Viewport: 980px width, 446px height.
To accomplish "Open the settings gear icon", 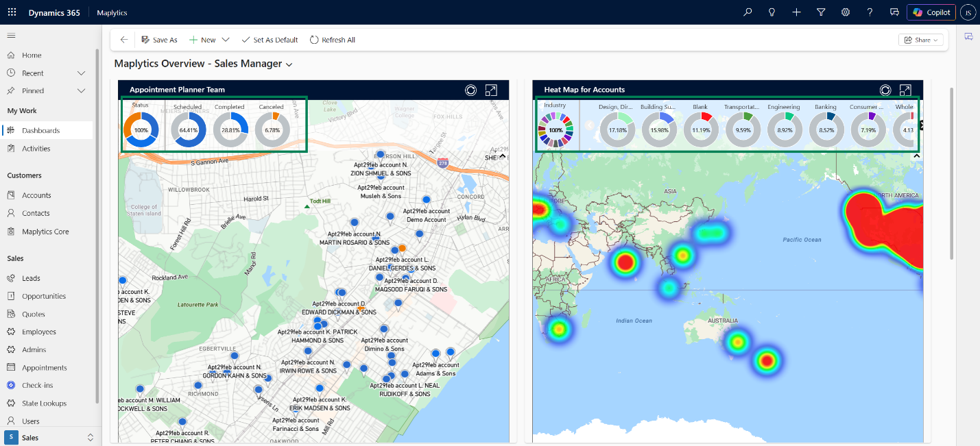I will (x=846, y=12).
